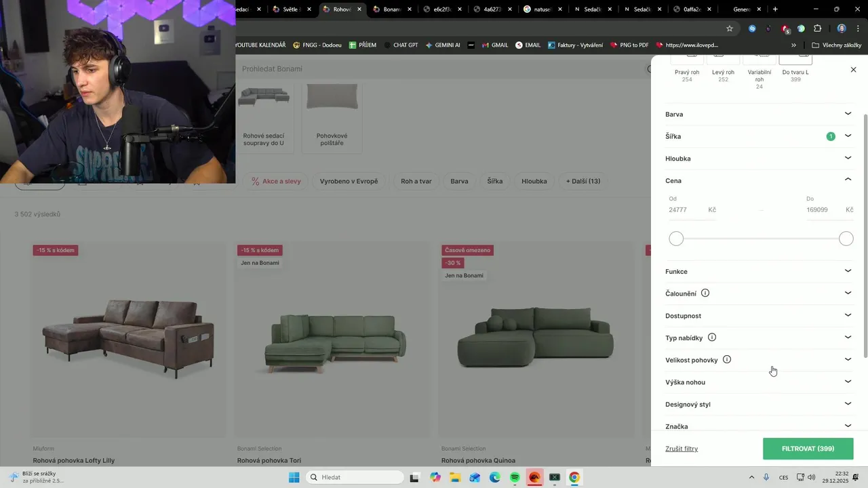Open the PNG to PDF bookmark

point(629,45)
